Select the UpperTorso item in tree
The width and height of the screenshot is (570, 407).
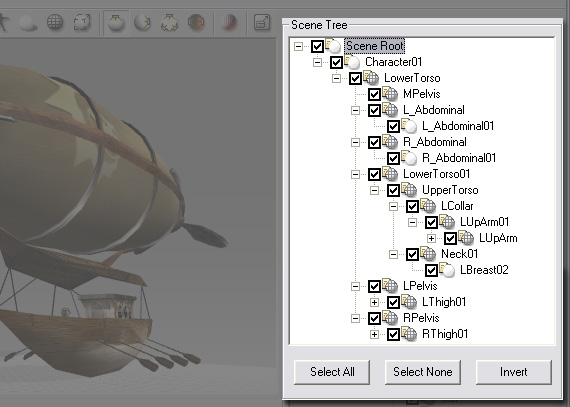(x=450, y=190)
